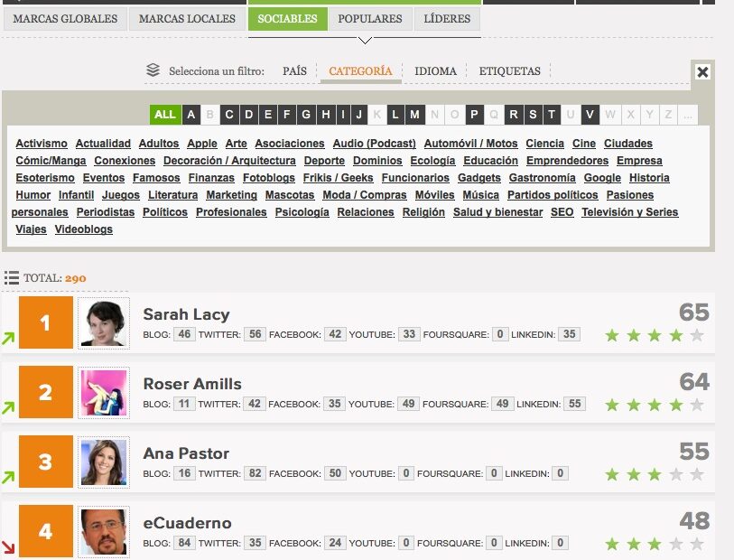
Task: Open the Cómic/Manga category
Action: tap(51, 161)
